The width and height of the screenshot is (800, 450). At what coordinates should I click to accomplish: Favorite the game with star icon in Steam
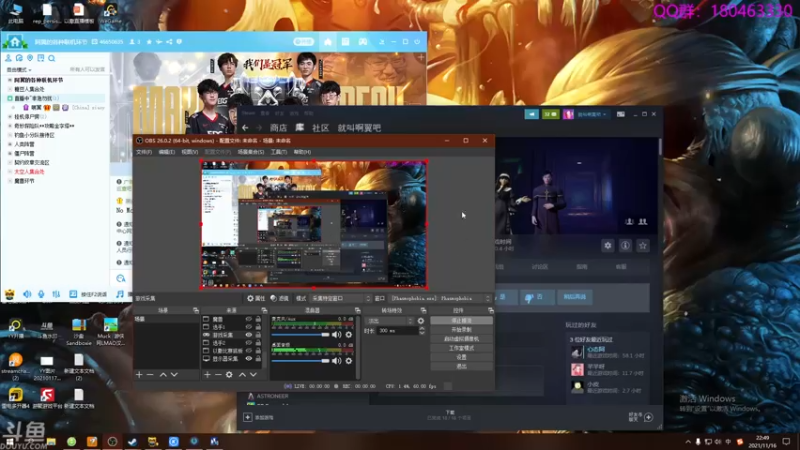tap(643, 246)
